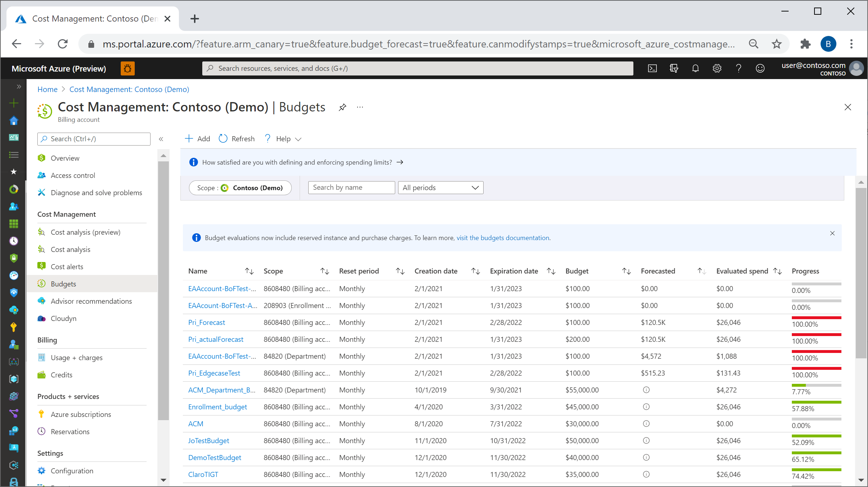Open the All periods dropdown
The image size is (868, 487).
(440, 188)
